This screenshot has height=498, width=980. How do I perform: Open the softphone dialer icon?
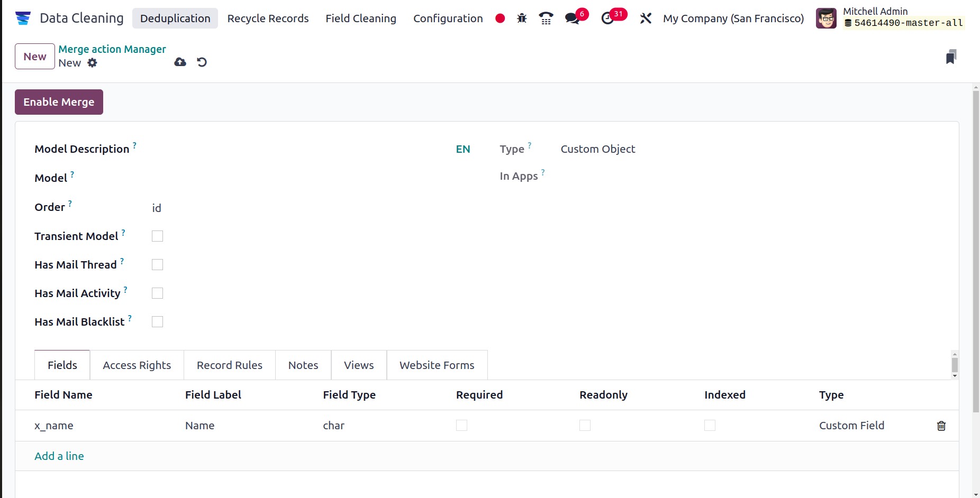[546, 18]
